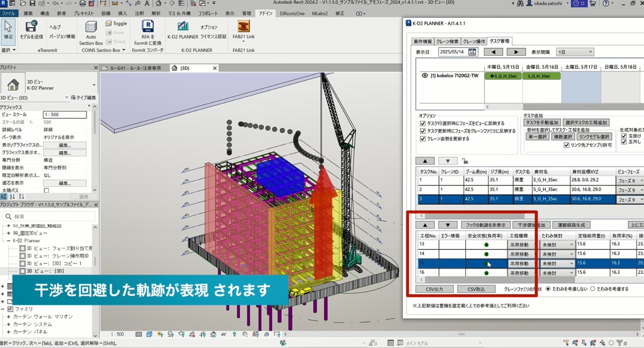Uncheck タスク更新時にフェーズをクレーンファミリに反映する
The height and width of the screenshot is (348, 644).
click(422, 131)
